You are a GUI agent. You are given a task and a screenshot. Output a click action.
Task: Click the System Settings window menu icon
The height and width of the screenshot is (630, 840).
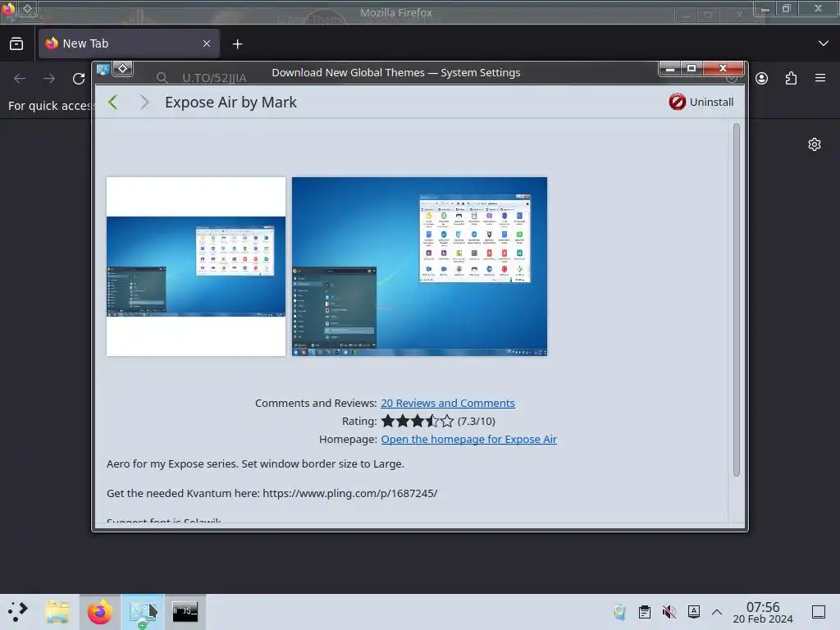point(103,69)
